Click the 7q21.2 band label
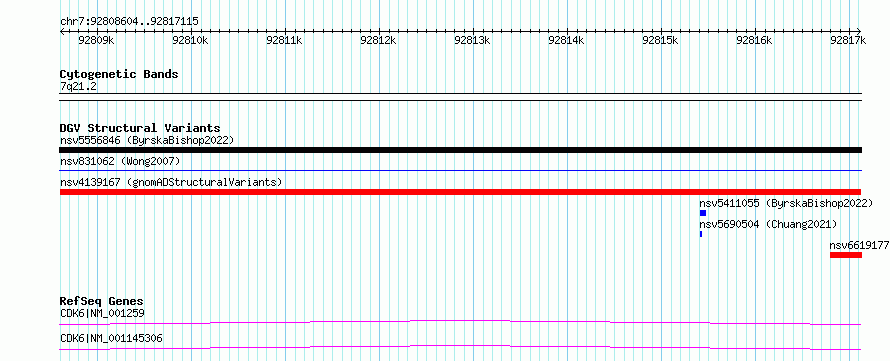 point(78,86)
